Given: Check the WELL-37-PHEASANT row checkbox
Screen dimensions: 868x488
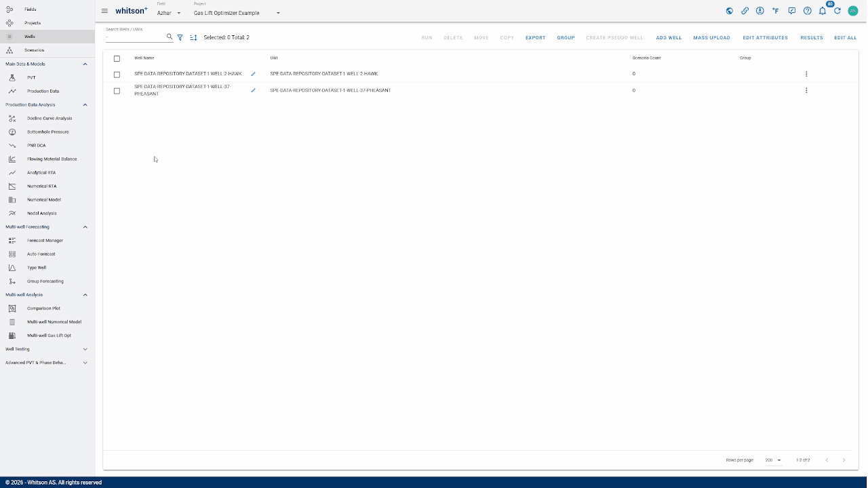Looking at the screenshot, I should tap(117, 91).
